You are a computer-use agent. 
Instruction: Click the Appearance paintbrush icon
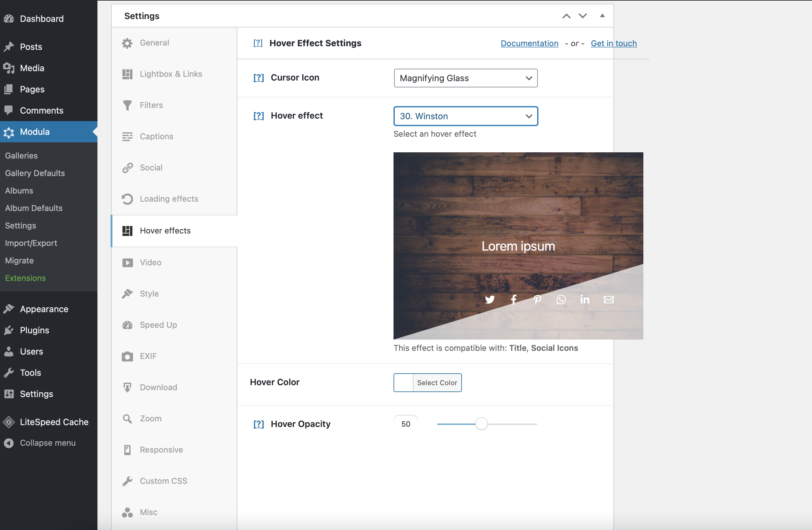click(x=9, y=309)
